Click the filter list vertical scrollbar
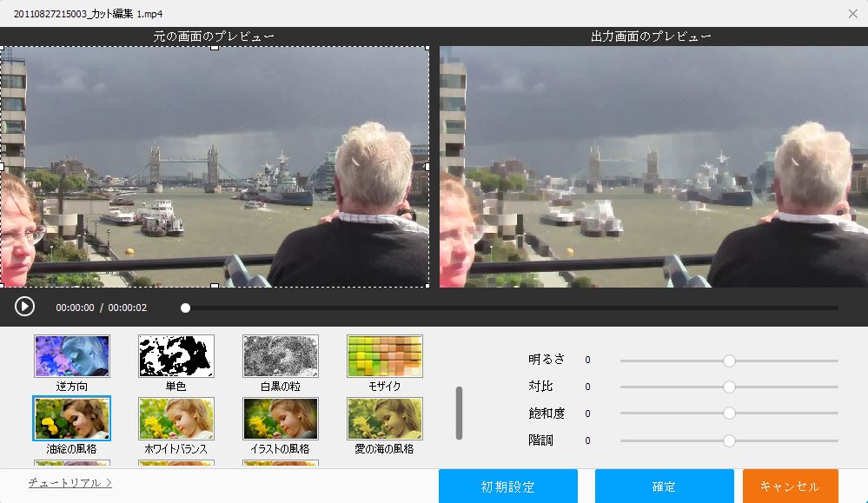Screen dimensions: 868x503 point(459,414)
